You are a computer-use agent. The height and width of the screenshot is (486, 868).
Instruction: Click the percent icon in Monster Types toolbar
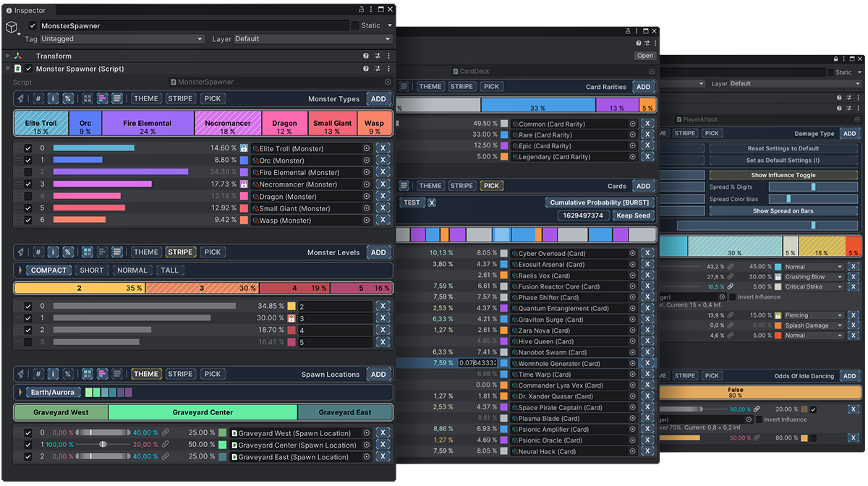point(68,99)
